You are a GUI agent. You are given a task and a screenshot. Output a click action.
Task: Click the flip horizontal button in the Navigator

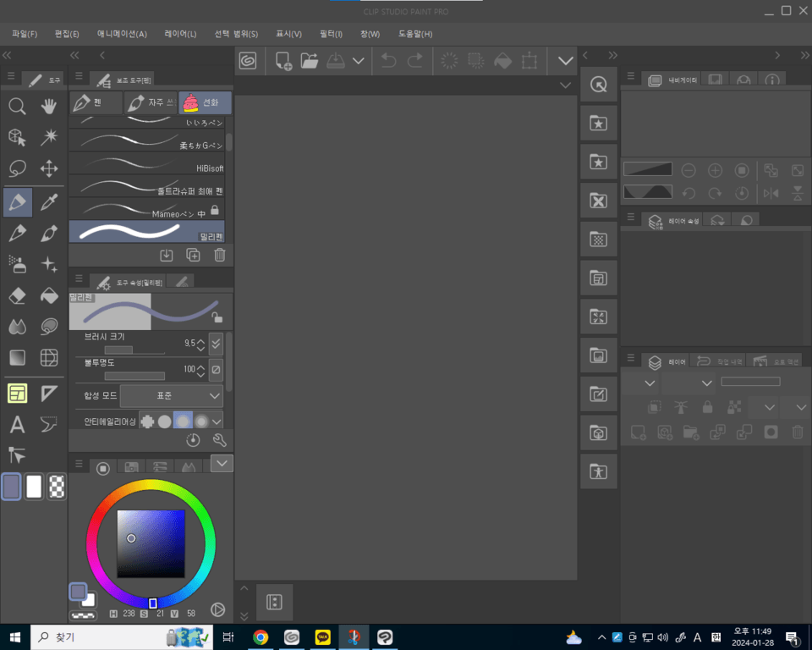(x=771, y=193)
